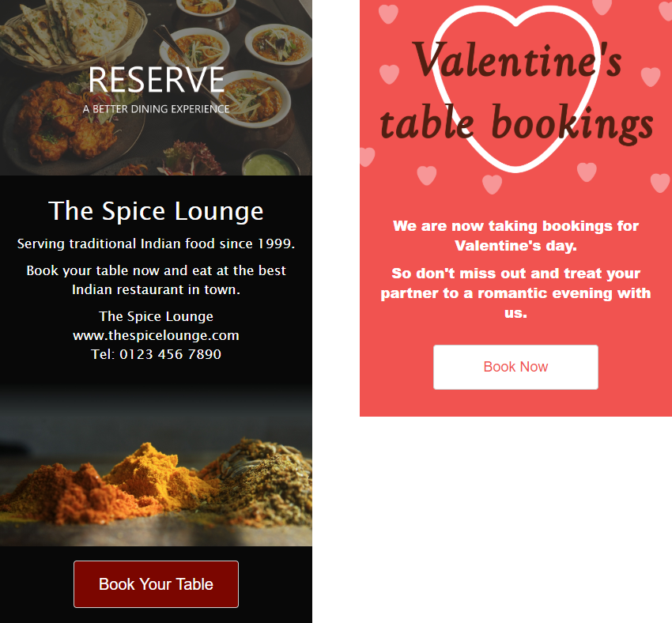The width and height of the screenshot is (672, 623).
Task: Click the pink heart beside the word table
Action: [x=367, y=157]
